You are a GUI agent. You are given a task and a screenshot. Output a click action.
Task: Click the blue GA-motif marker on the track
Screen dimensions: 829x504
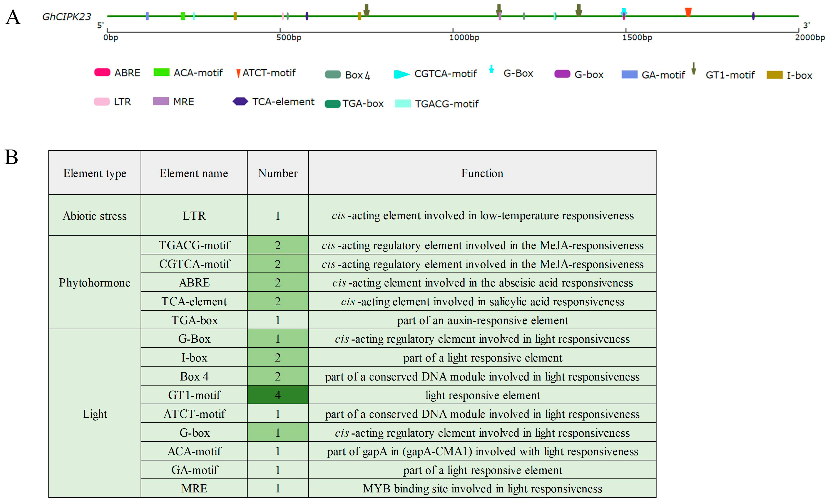coord(147,16)
